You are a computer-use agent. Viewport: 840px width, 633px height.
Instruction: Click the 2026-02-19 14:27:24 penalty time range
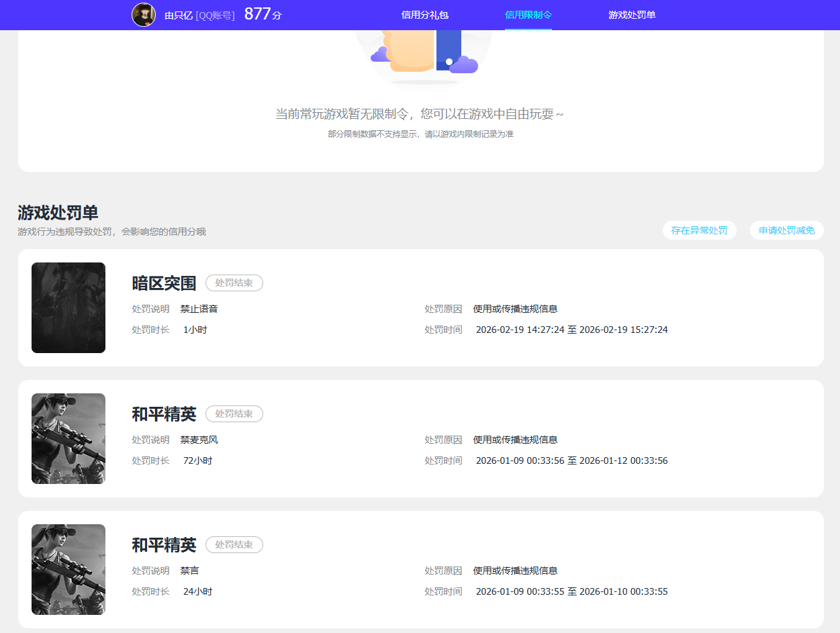(572, 330)
